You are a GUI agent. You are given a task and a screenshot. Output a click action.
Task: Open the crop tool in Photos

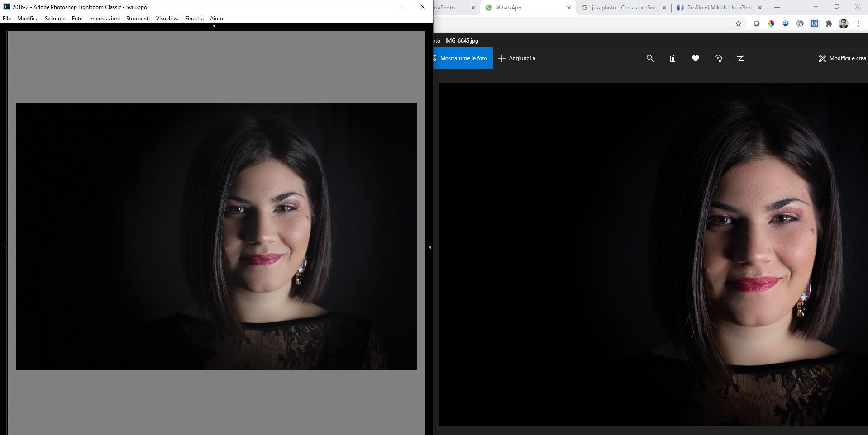click(x=741, y=58)
